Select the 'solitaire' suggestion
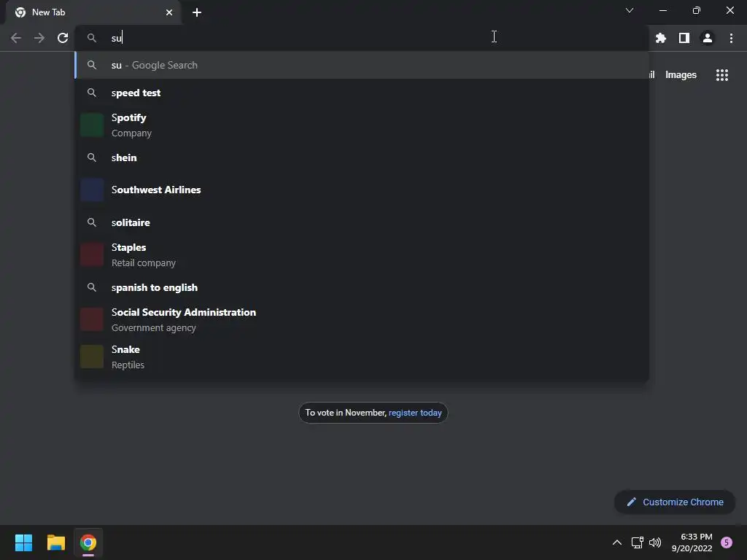 [362, 222]
